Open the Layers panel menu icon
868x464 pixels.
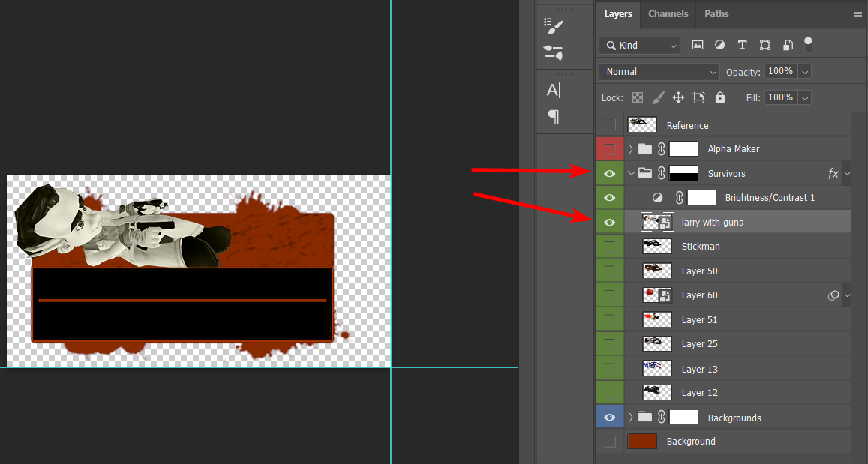click(858, 15)
